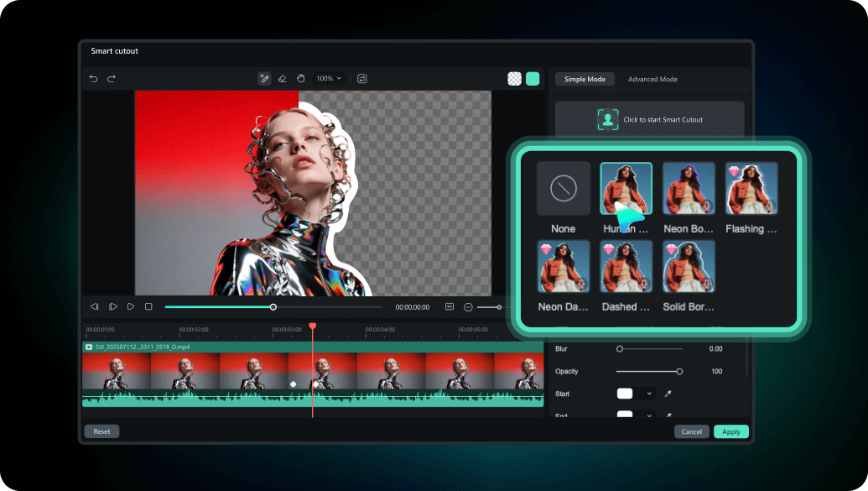Click the Reset button
868x491 pixels.
coord(101,431)
